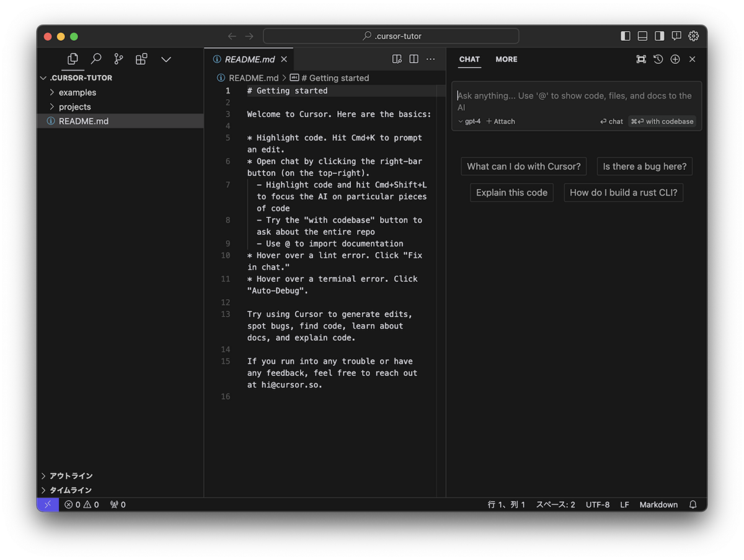Click line number 15 in the gutter
Viewport: 744px width, 560px height.
(226, 361)
